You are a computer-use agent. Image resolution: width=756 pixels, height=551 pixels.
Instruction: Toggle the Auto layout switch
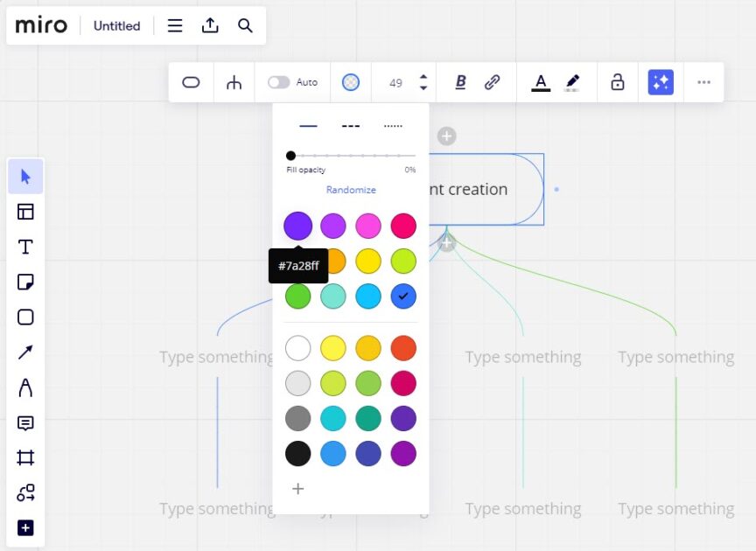(x=281, y=82)
